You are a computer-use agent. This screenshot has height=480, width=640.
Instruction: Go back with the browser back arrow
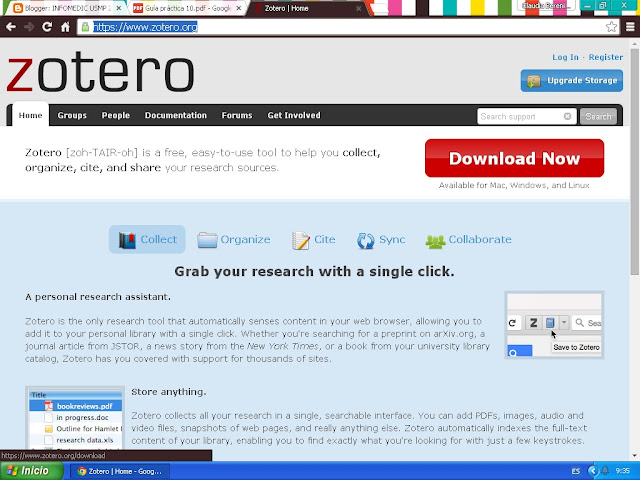[11, 27]
